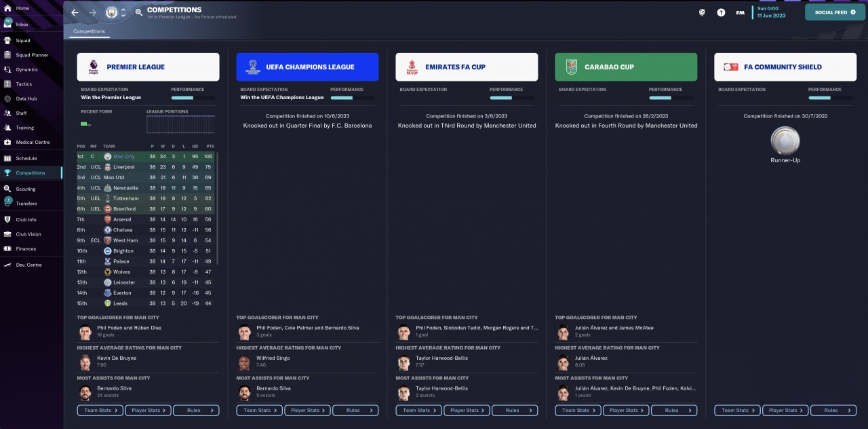
Task: Open FA Cup Player Stats
Action: click(467, 410)
